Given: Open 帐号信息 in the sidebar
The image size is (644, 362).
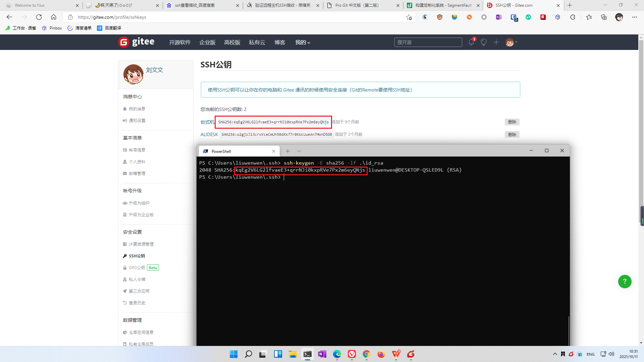Looking at the screenshot, I should (137, 150).
